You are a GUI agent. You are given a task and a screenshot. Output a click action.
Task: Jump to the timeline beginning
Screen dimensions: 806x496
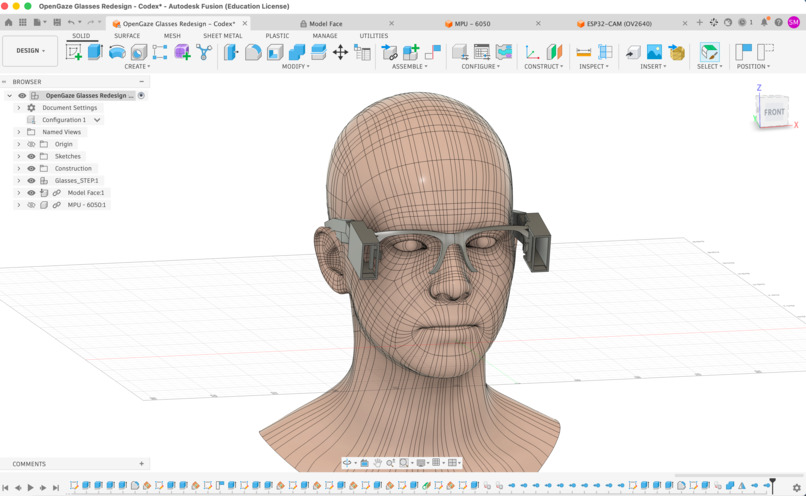click(5, 487)
